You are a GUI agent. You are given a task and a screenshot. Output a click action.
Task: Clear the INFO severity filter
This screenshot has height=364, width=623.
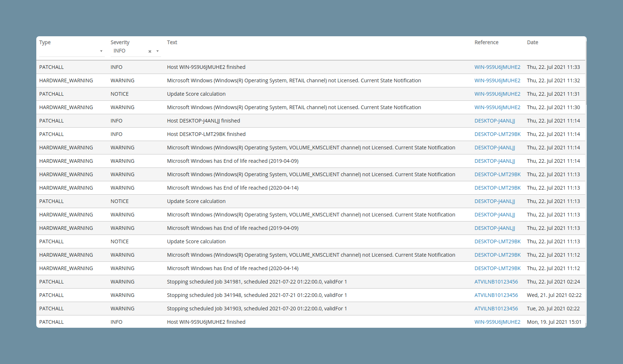point(150,51)
